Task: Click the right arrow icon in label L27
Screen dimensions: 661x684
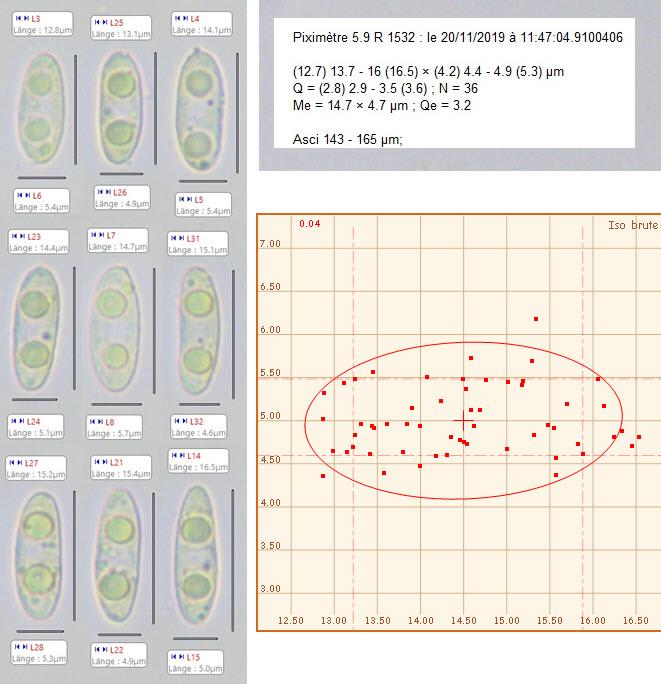Action: click(x=20, y=462)
